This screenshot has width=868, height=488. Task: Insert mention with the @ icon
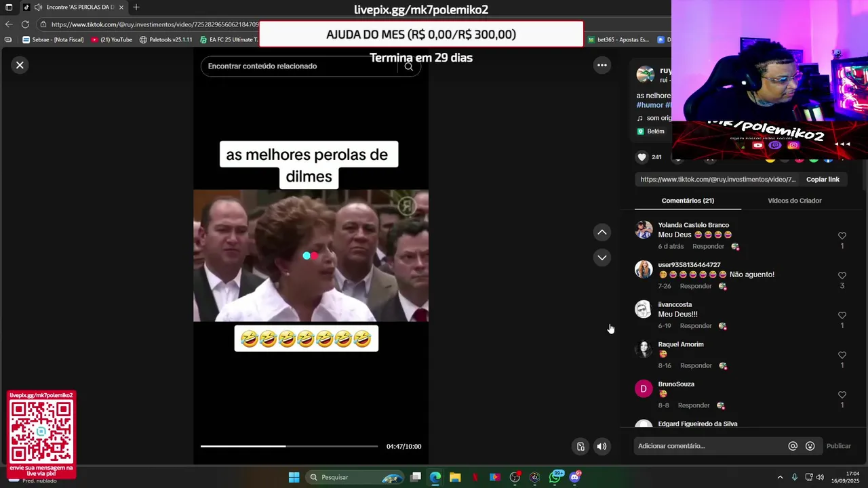(x=793, y=446)
